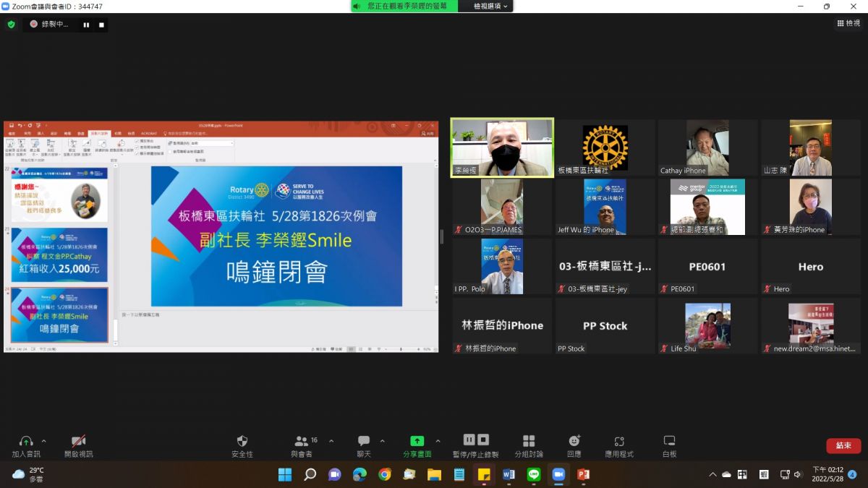Open the notification badge in system tray
Image resolution: width=868 pixels, height=488 pixels.
[x=852, y=474]
